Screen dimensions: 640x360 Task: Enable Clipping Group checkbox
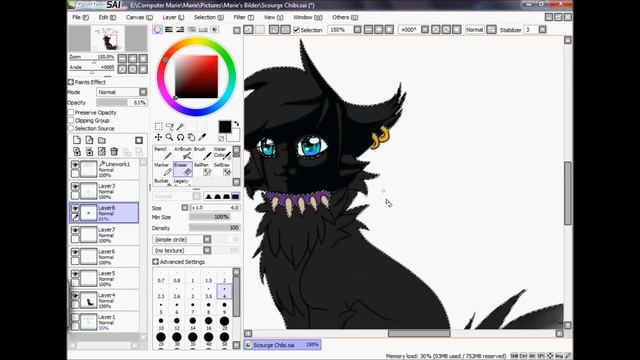click(71, 120)
